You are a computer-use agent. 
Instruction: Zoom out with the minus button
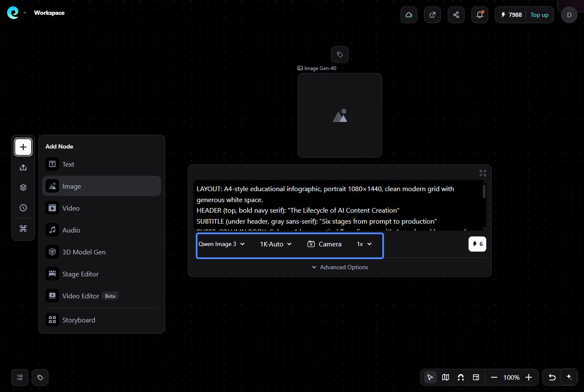pos(494,377)
